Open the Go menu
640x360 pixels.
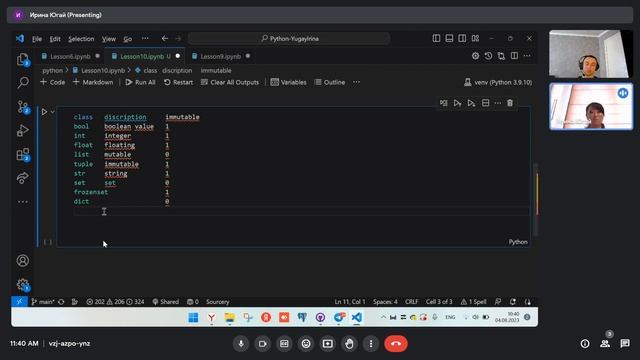click(x=128, y=39)
